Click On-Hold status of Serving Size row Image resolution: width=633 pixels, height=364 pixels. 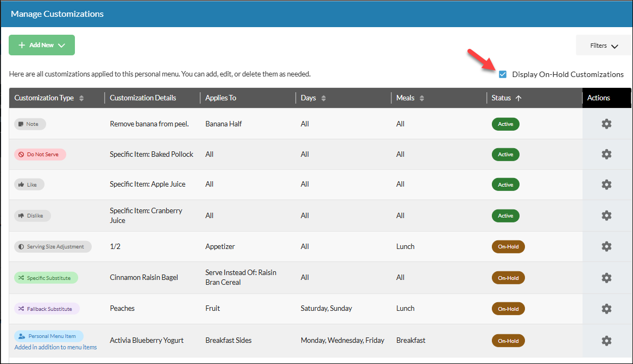tap(508, 247)
